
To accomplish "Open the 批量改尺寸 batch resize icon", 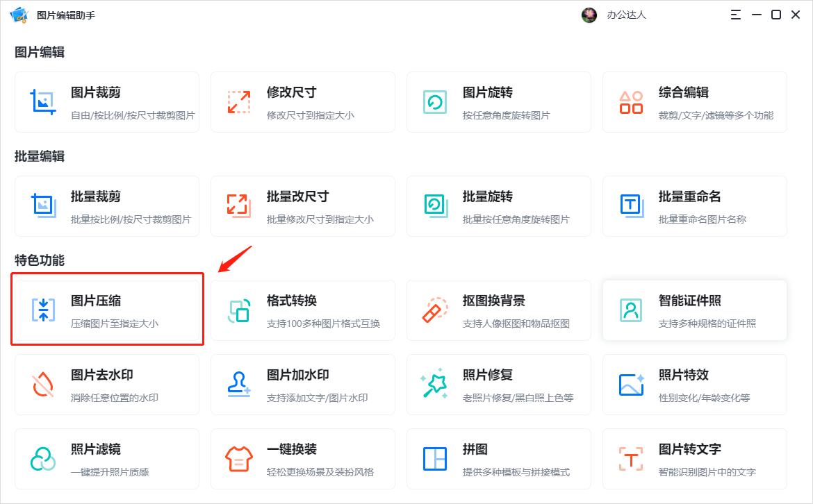I will 238,205.
